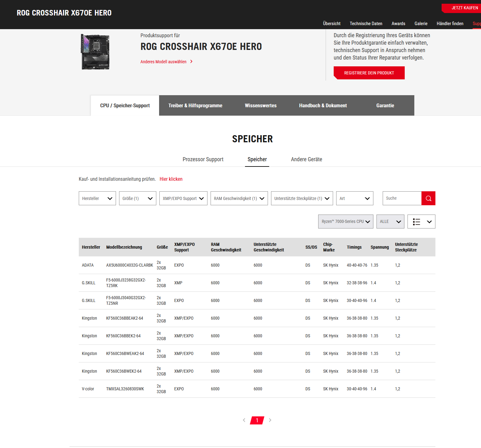Click SS/DS column header
Screen dimensions: 481x448
[x=311, y=247]
